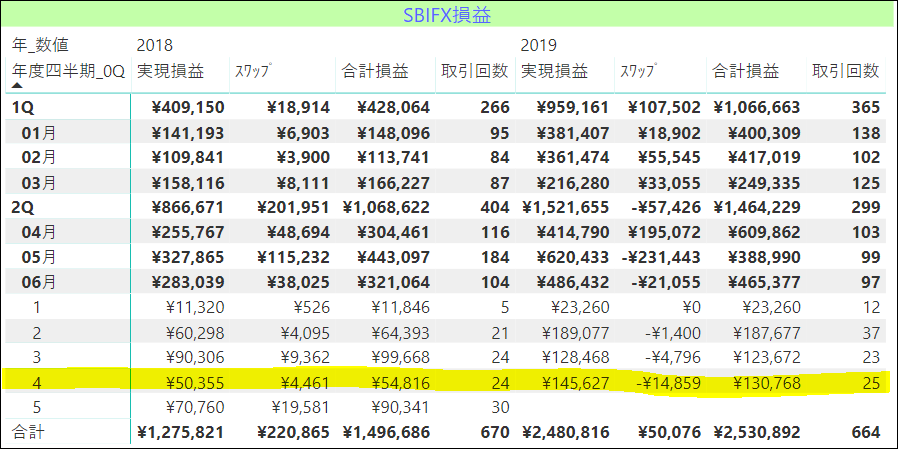
Task: Click the 05月 2018 trade count 184
Action: pyautogui.click(x=495, y=258)
